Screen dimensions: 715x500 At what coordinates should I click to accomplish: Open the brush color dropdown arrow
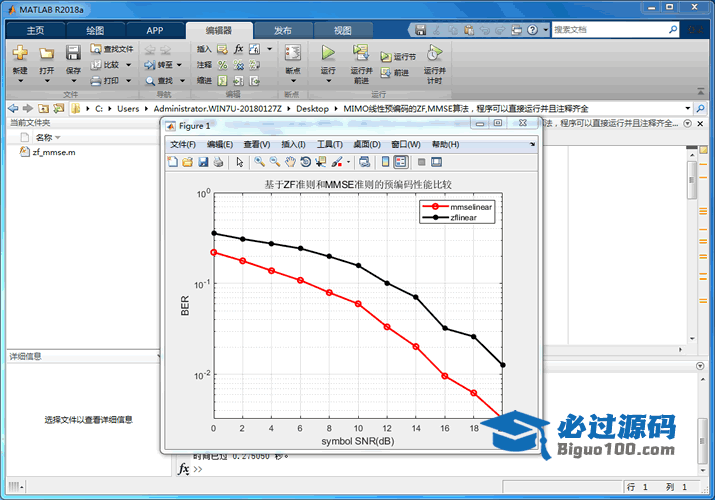click(x=348, y=162)
